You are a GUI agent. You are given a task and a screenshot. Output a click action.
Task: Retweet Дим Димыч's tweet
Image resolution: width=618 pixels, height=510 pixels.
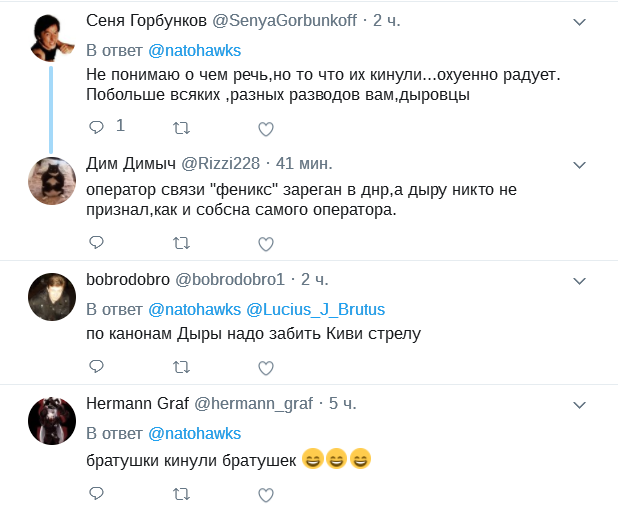point(181,243)
